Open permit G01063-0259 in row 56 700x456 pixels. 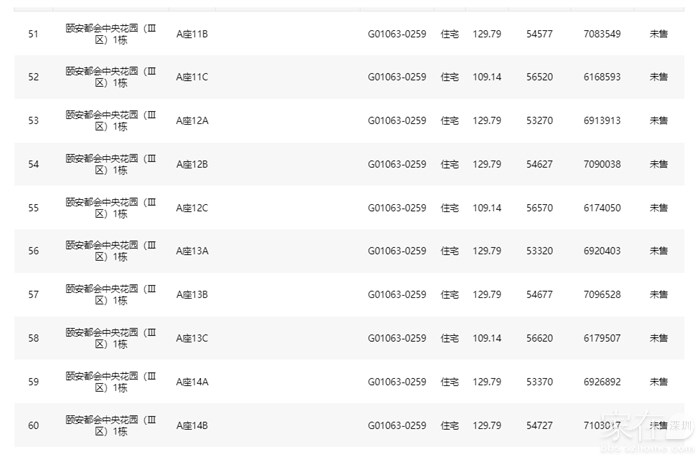(397, 251)
